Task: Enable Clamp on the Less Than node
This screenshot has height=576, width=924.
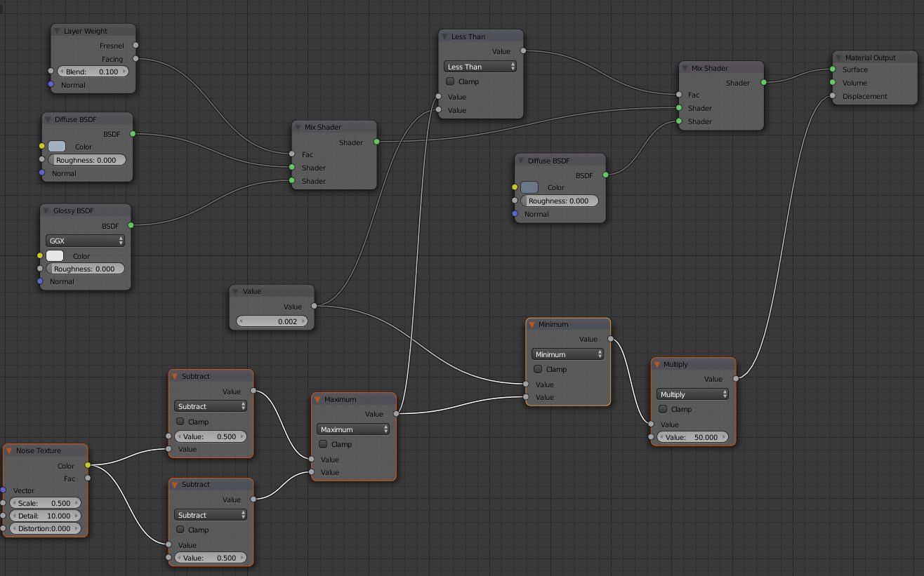Action: (451, 81)
